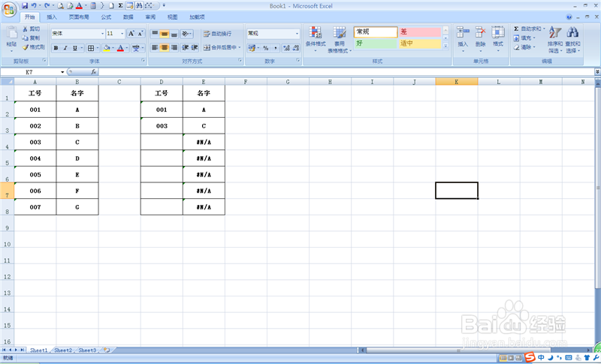The image size is (601, 364).
Task: Apply the 差 cell style
Action: pyautogui.click(x=420, y=32)
